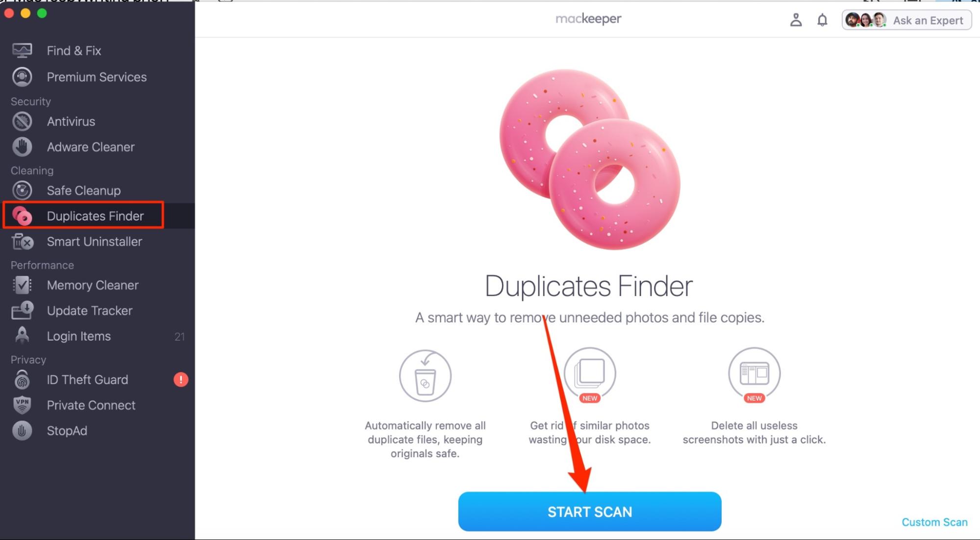Open Adware Cleaner hand icon
The width and height of the screenshot is (980, 540).
point(22,147)
